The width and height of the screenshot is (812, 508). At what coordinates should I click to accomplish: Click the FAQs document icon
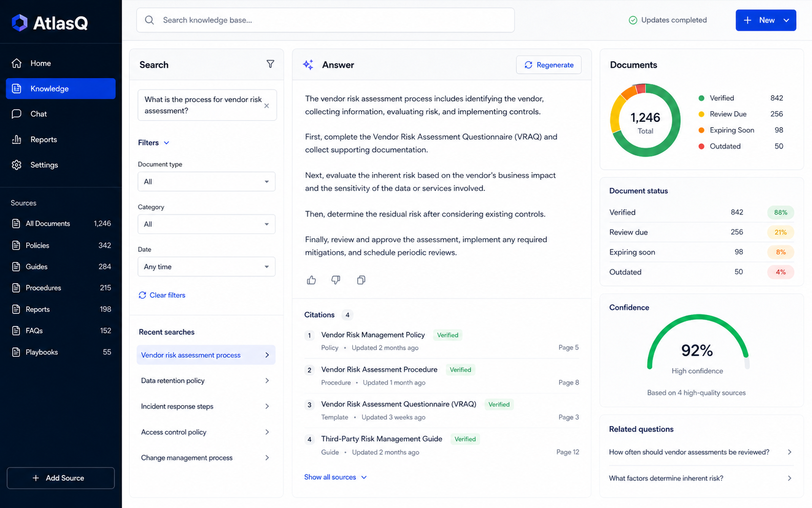[x=16, y=331]
